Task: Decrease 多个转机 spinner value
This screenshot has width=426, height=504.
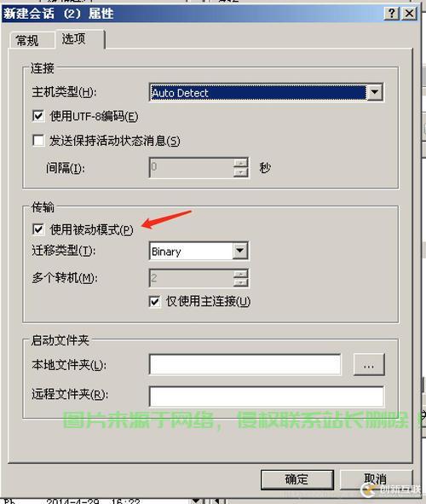Action: click(241, 282)
